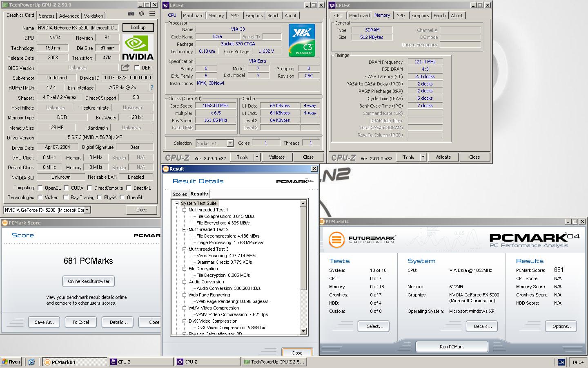Open Mainboard tab in left CPU-Z window

click(x=193, y=16)
